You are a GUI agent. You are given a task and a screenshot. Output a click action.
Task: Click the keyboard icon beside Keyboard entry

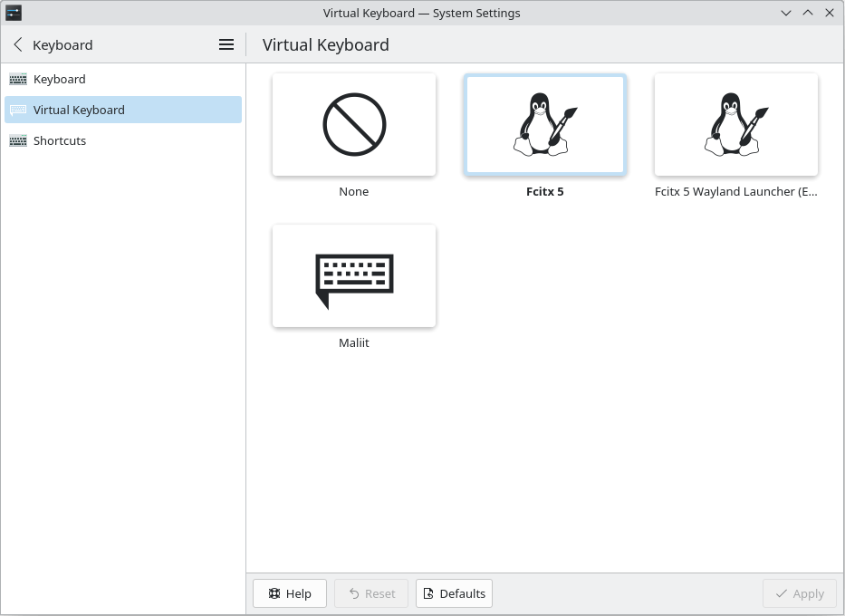click(18, 79)
